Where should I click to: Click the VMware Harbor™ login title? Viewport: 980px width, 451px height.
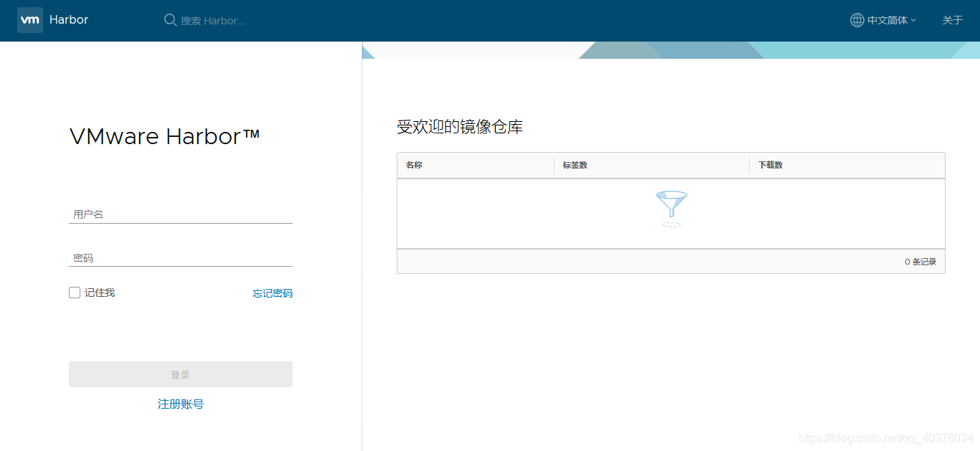tap(165, 136)
